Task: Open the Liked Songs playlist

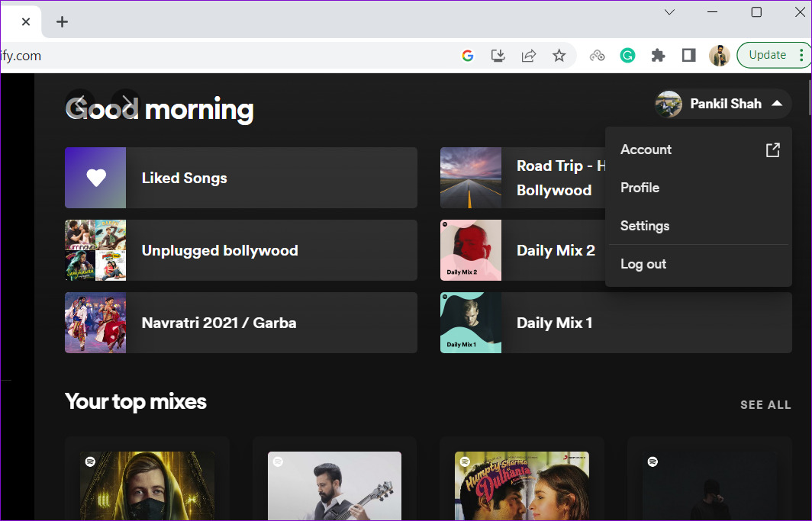Action: point(241,178)
